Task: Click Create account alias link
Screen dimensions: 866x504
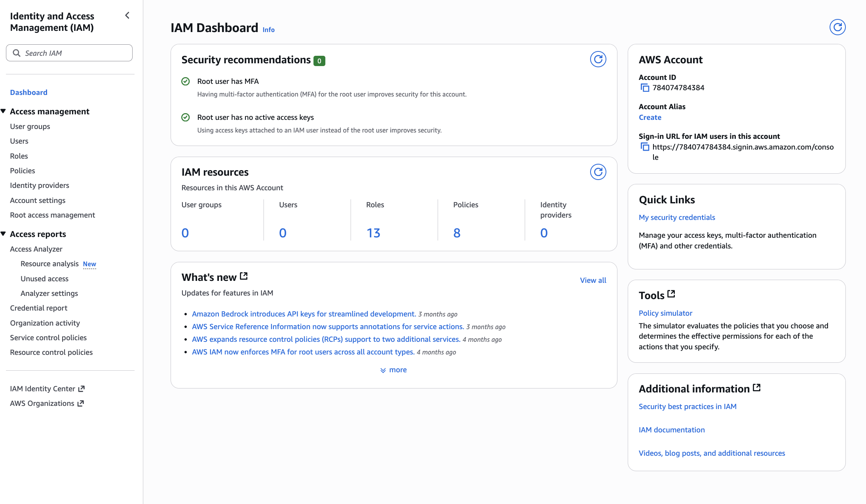Action: point(650,117)
